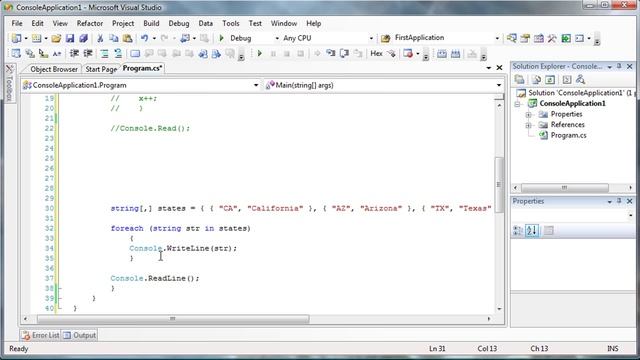Click the editor vertical scrollbar thumb
The height and width of the screenshot is (360, 640).
(x=499, y=184)
